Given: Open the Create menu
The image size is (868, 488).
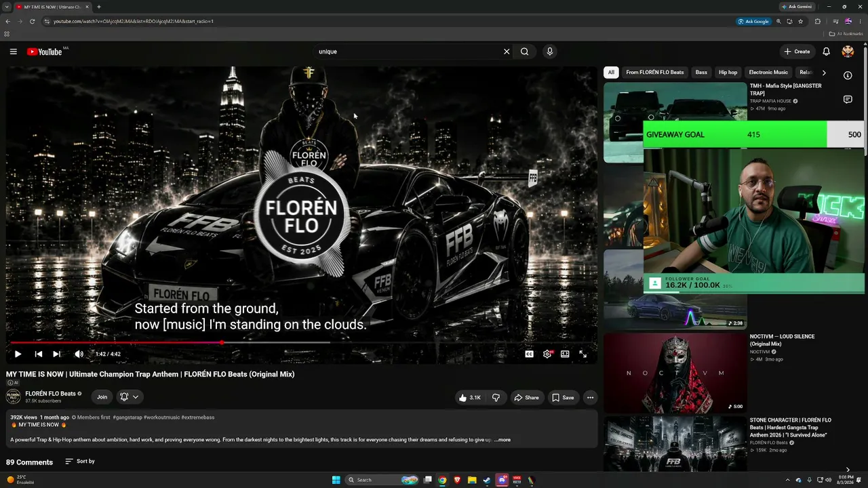Looking at the screenshot, I should 797,52.
